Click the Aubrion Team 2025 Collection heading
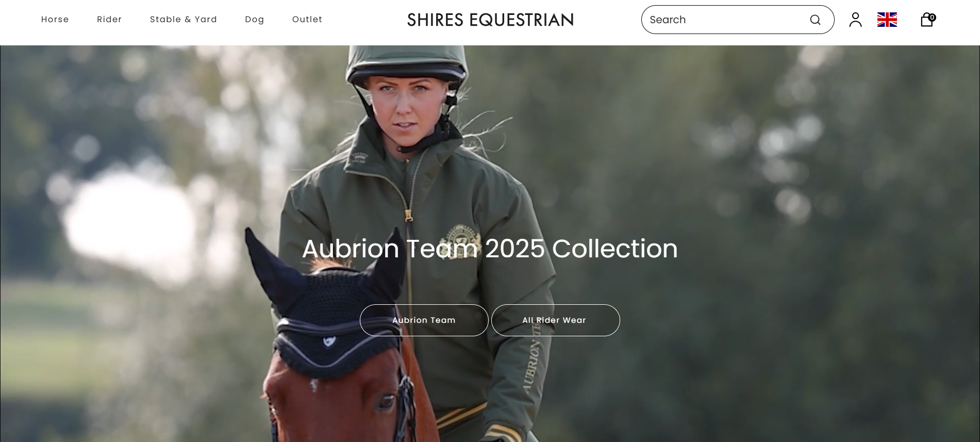The image size is (980, 442). tap(490, 249)
